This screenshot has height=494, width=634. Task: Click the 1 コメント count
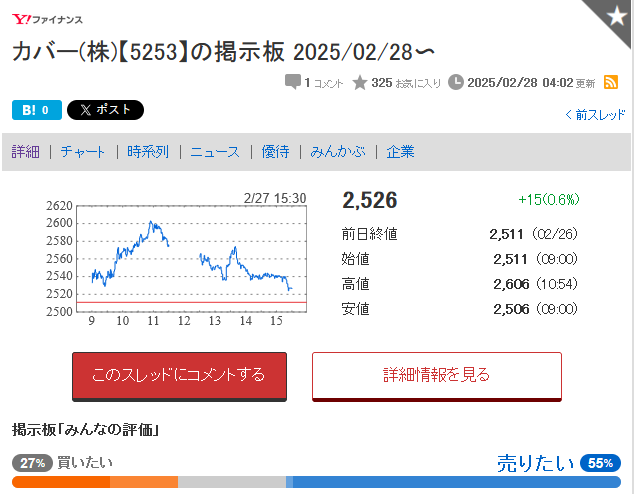coord(323,83)
